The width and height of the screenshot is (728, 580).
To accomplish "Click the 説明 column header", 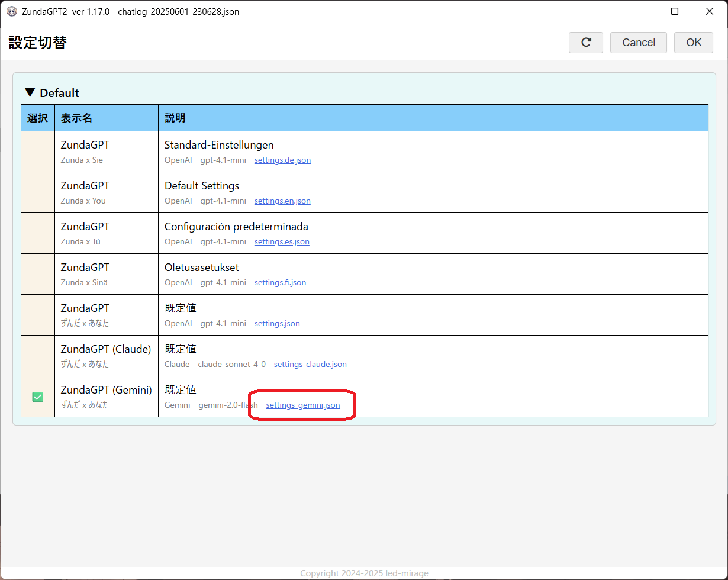I will point(433,118).
